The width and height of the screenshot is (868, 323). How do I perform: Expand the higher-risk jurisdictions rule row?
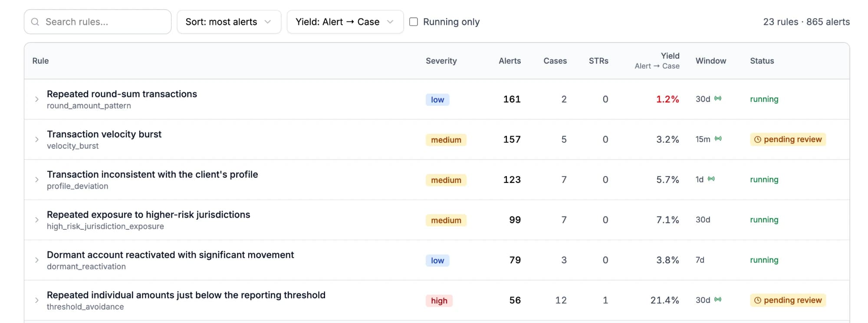point(37,220)
